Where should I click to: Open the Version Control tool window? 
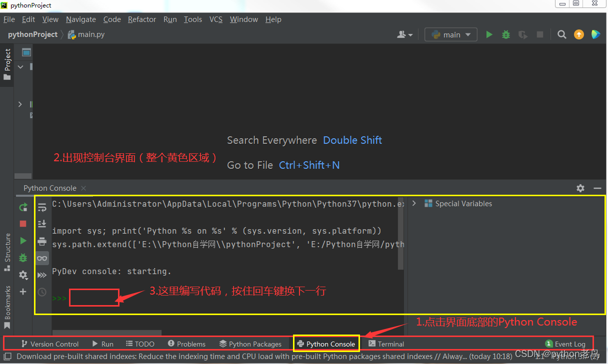coord(50,344)
